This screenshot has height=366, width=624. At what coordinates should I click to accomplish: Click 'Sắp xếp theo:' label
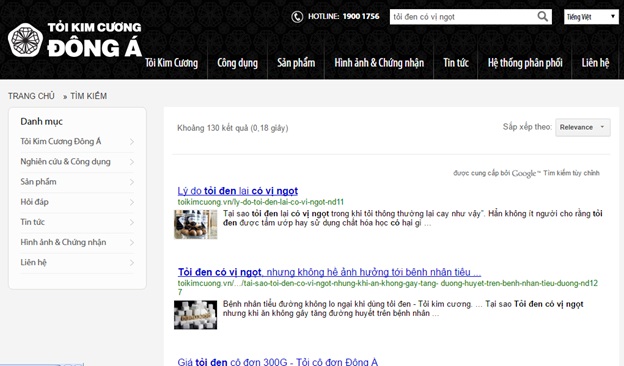[527, 127]
